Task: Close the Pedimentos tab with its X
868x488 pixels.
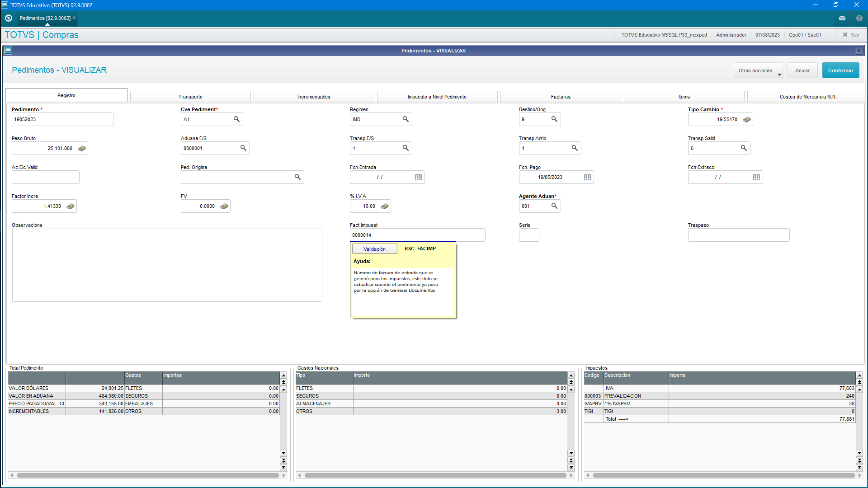Action: coord(74,18)
